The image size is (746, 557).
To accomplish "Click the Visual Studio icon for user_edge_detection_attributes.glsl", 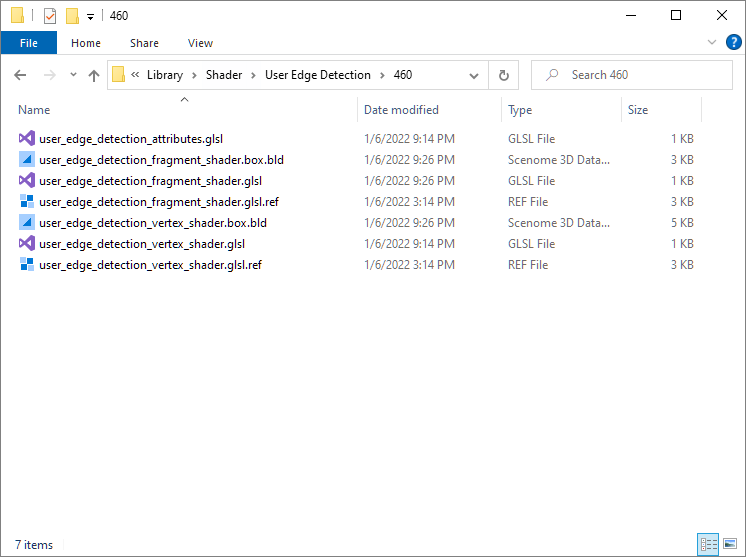I will pyautogui.click(x=27, y=138).
